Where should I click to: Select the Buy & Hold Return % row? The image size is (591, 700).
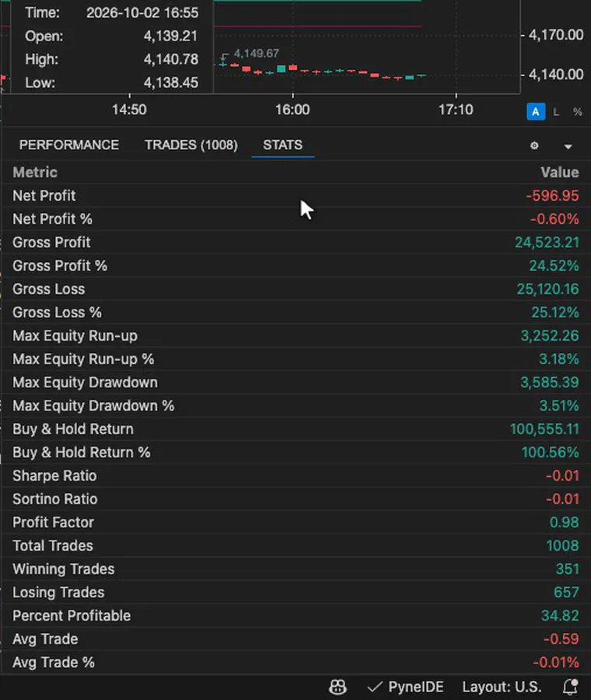295,452
